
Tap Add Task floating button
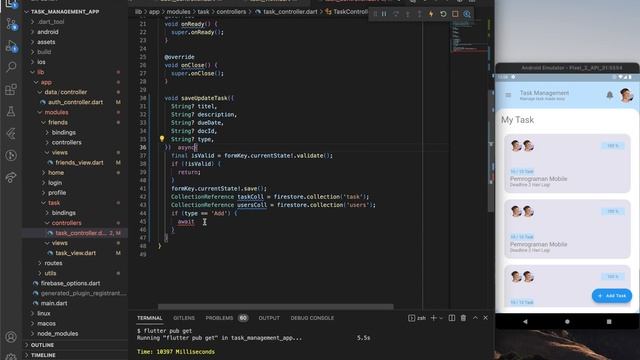[x=612, y=296]
